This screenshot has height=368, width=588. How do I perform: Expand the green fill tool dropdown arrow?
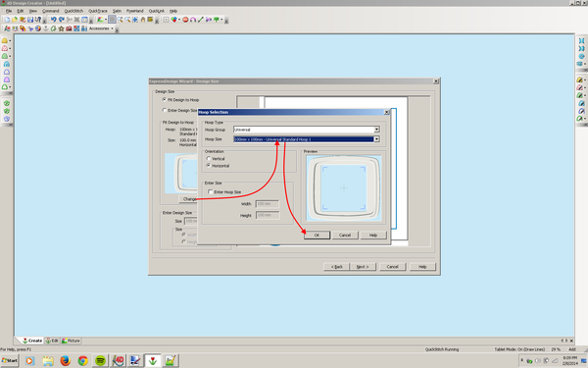tap(10, 56)
